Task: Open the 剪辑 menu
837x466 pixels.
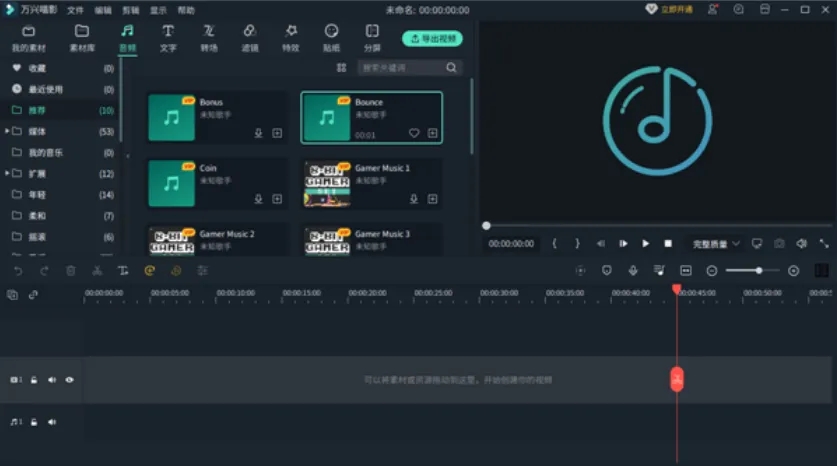Action: [x=131, y=10]
